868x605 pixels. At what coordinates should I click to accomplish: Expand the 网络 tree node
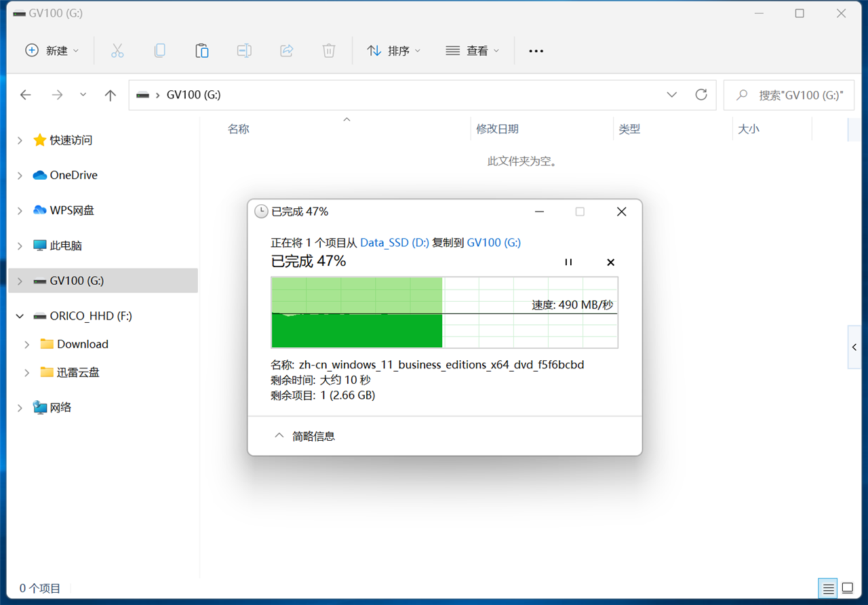coord(20,408)
